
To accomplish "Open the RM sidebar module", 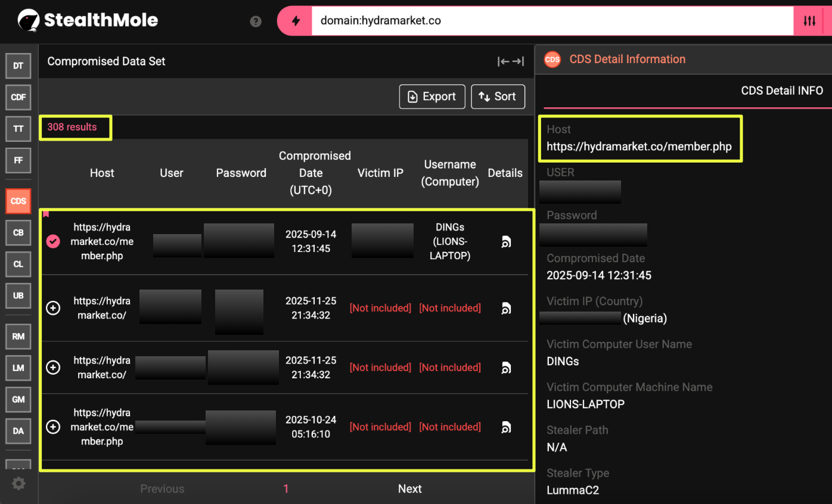I will pyautogui.click(x=18, y=337).
